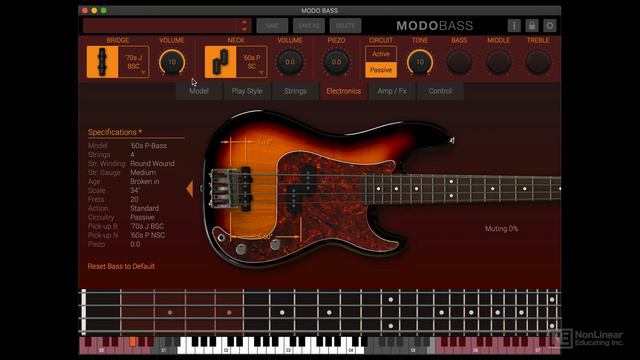Click the '60s P NSC spec value
The image size is (640, 360).
[148, 235]
